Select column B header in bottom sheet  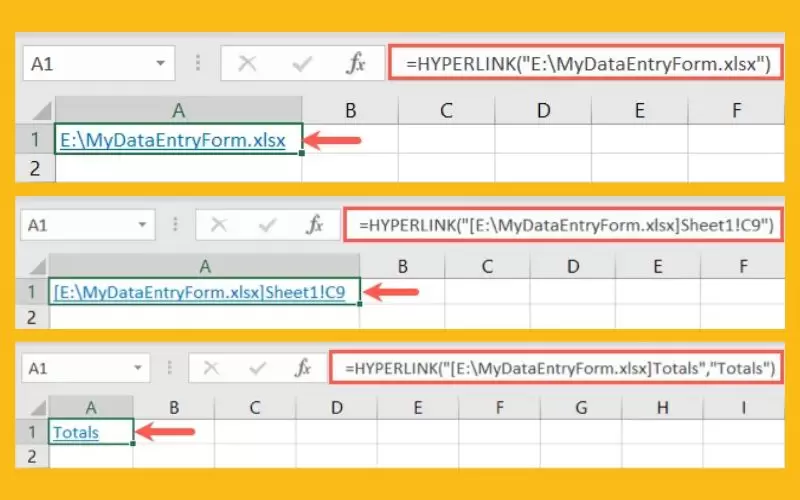point(174,407)
